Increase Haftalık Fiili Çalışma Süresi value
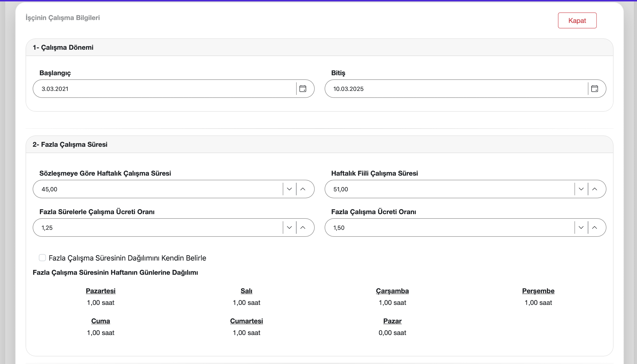The image size is (637, 364). pos(595,189)
